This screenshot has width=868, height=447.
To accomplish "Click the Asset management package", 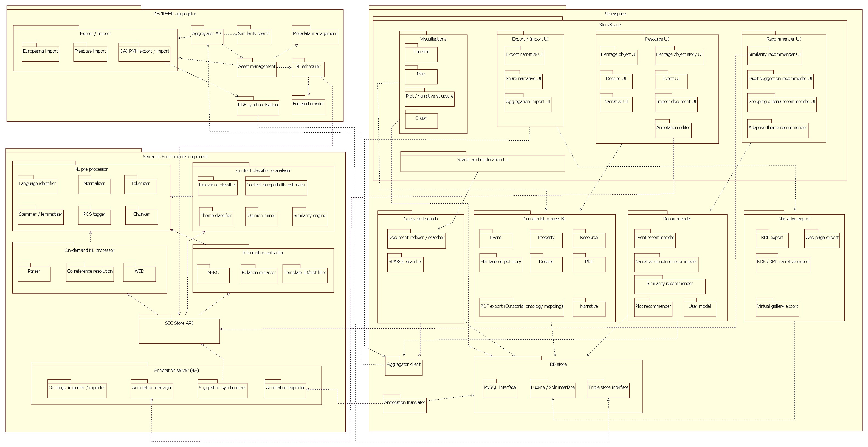I will pos(257,69).
